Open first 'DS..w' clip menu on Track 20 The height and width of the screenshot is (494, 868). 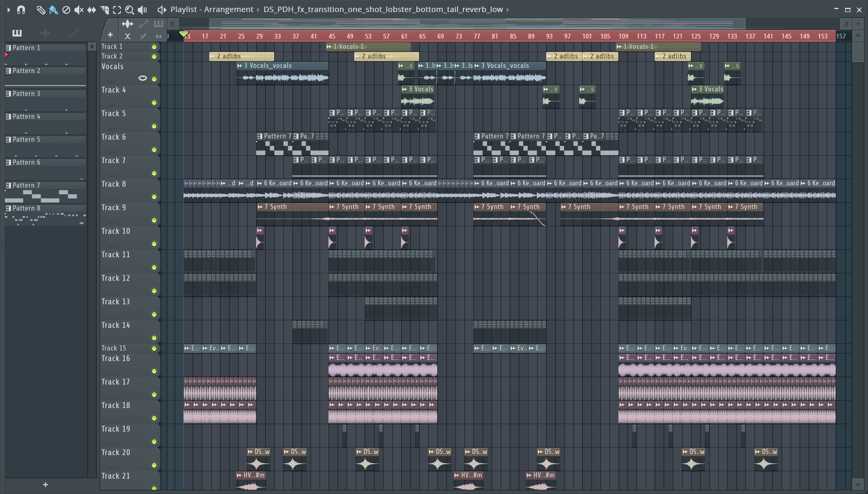pos(250,452)
